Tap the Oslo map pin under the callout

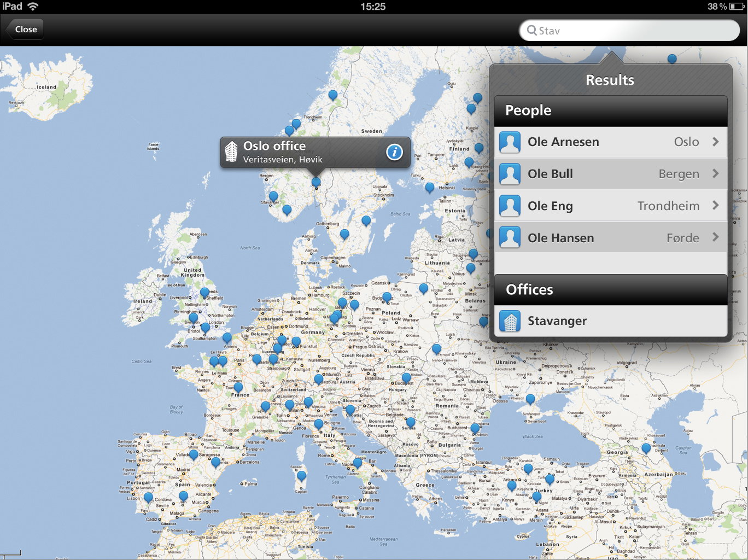coord(316,182)
